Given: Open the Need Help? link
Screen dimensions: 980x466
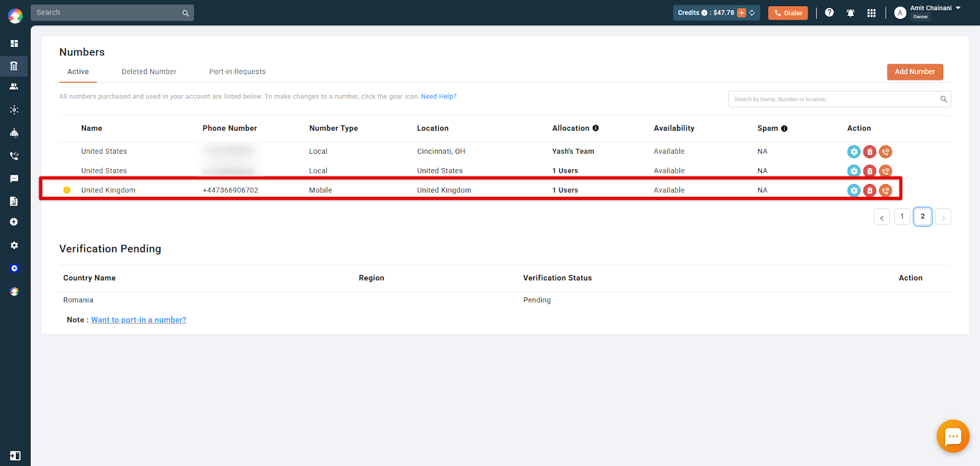Looking at the screenshot, I should point(439,97).
